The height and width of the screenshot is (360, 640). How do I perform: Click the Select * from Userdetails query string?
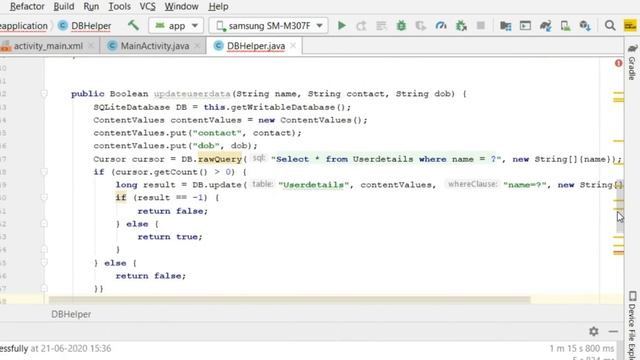[386, 159]
